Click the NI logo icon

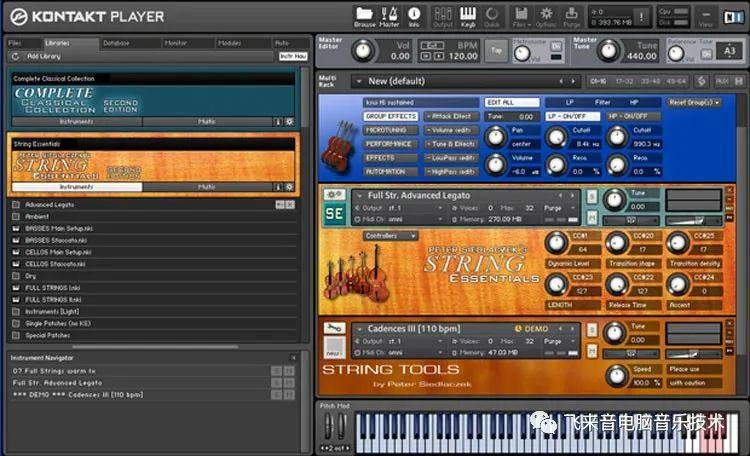[732, 17]
